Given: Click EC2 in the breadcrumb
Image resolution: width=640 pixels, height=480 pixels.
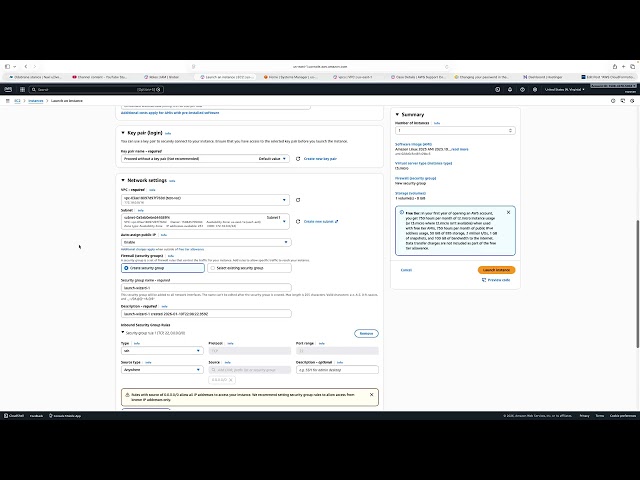Looking at the screenshot, I should (17, 101).
